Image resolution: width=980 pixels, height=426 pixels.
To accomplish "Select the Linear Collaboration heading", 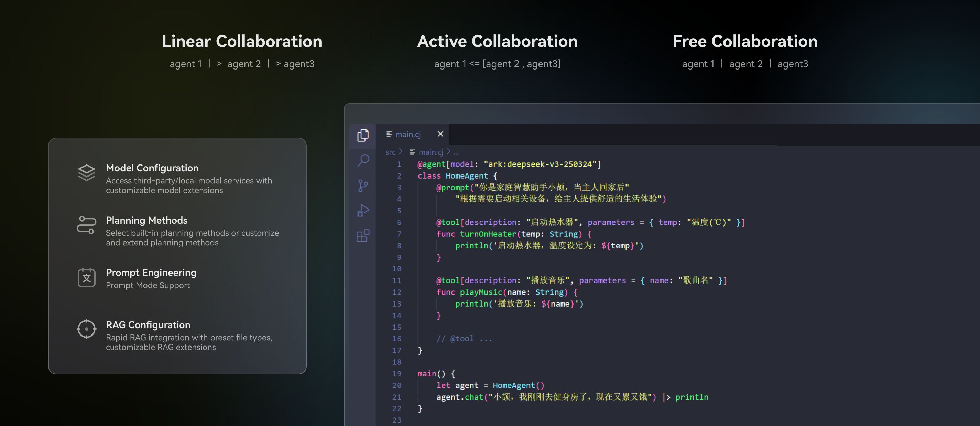I will click(242, 41).
